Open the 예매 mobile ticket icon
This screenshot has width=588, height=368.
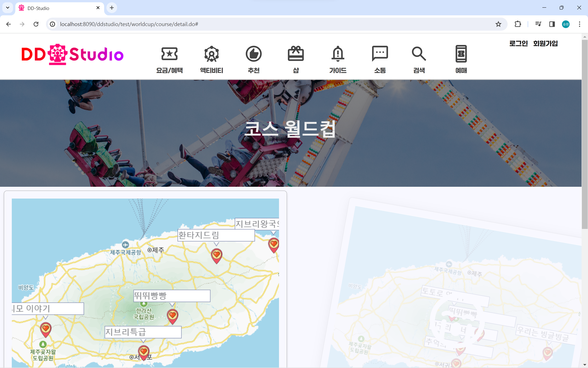coord(461,54)
